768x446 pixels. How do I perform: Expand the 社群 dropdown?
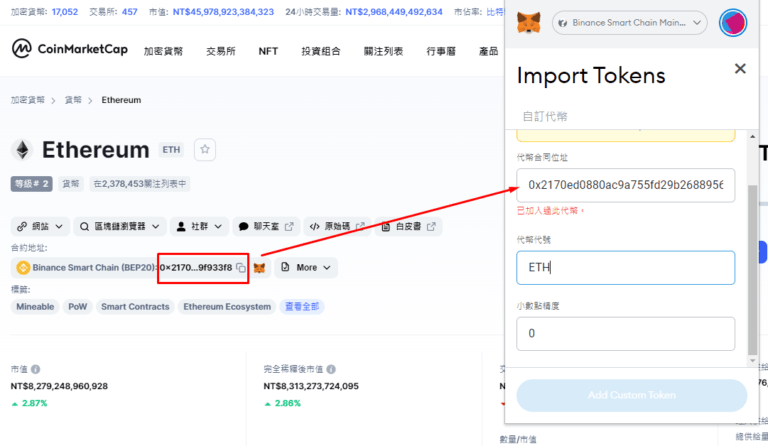pyautogui.click(x=199, y=226)
